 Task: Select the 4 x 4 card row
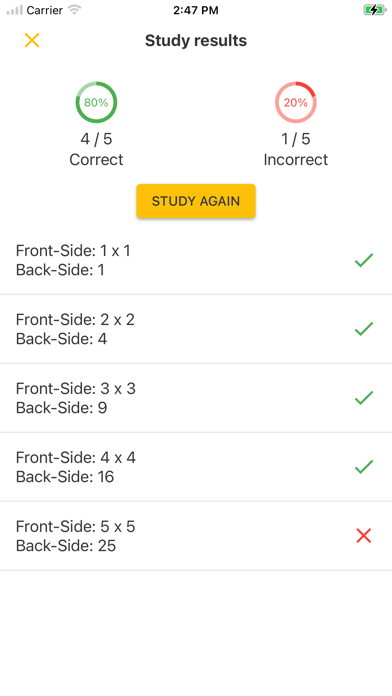(196, 467)
